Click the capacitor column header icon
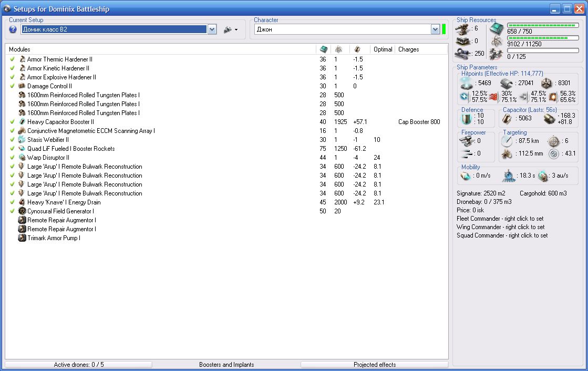Image resolution: width=588 pixels, height=371 pixels. (x=357, y=49)
